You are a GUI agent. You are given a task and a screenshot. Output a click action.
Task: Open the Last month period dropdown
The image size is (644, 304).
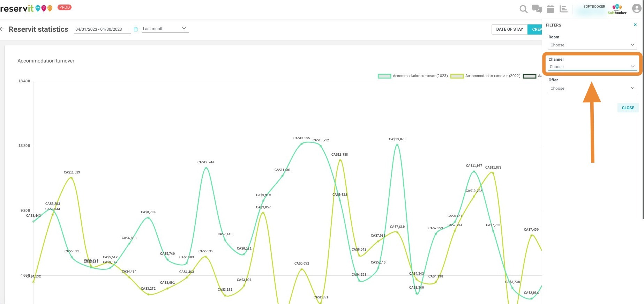point(165,29)
